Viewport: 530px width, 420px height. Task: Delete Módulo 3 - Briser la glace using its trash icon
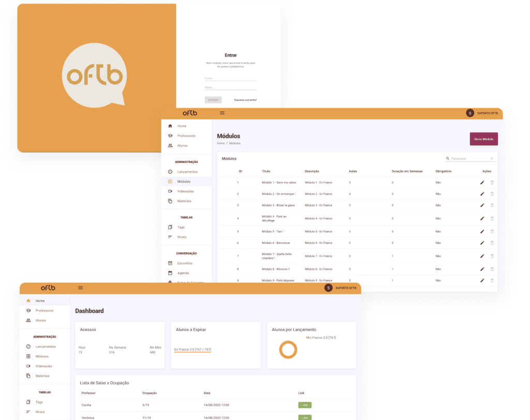(x=492, y=205)
